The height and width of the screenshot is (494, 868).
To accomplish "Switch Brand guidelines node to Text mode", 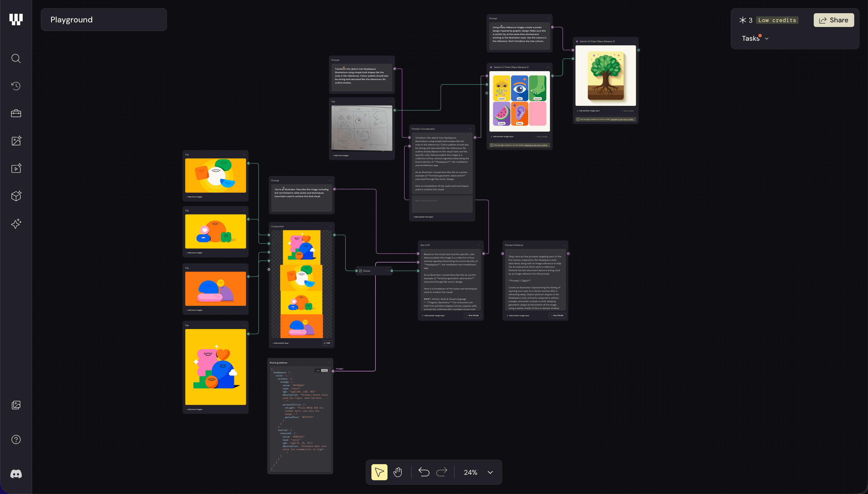I will click(x=318, y=371).
